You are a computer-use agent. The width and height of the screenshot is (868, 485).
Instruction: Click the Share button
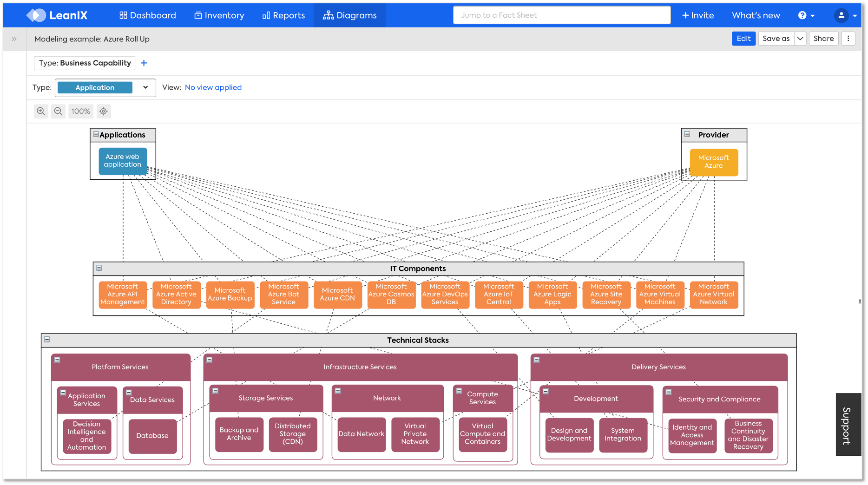[823, 39]
